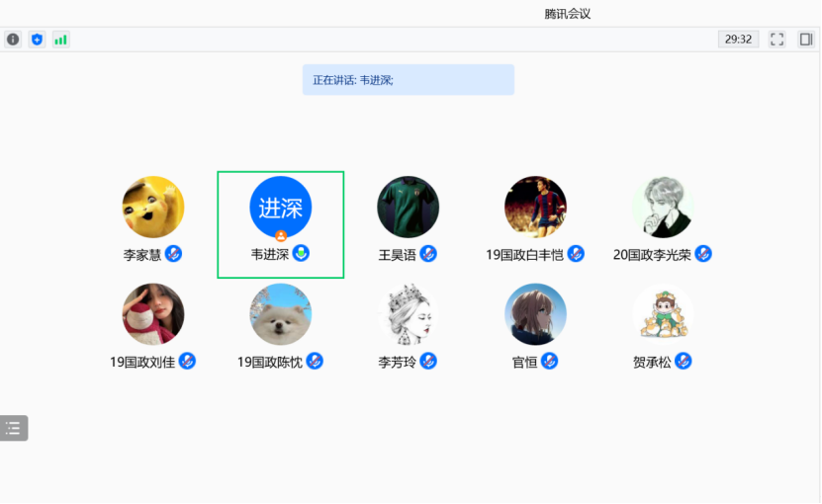Click the green jersey avatar of 王昊语
Image resolution: width=822 pixels, height=504 pixels.
(x=408, y=207)
